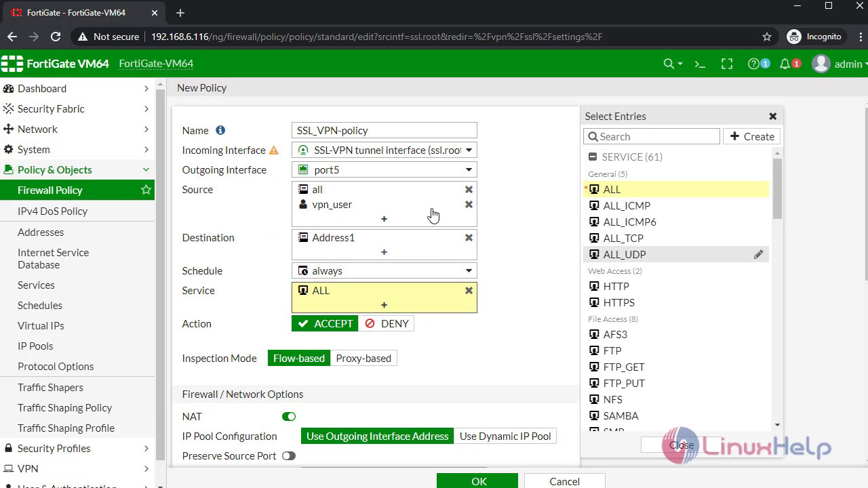Open the Schedule always dropdown
This screenshot has height=488, width=868.
click(384, 271)
